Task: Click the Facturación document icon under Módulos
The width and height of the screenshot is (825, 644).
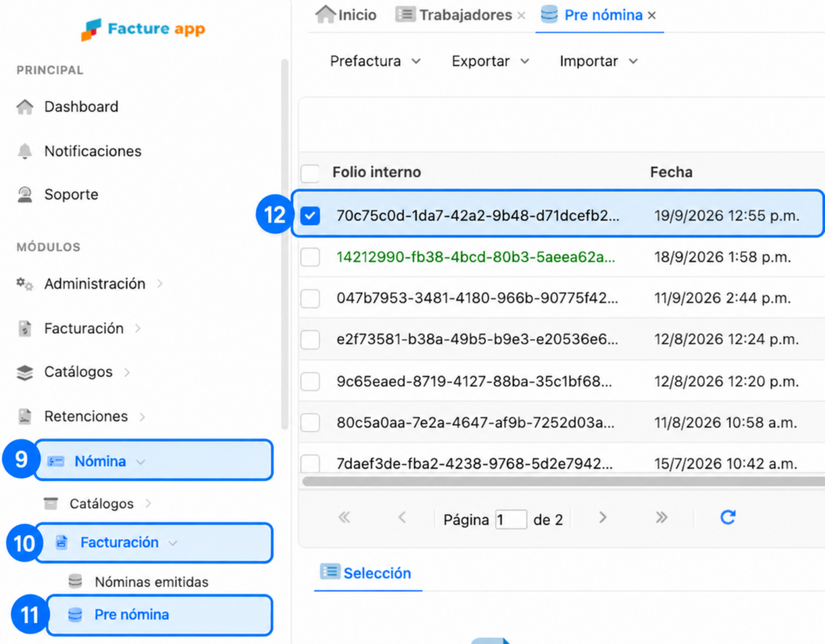Action: [25, 329]
